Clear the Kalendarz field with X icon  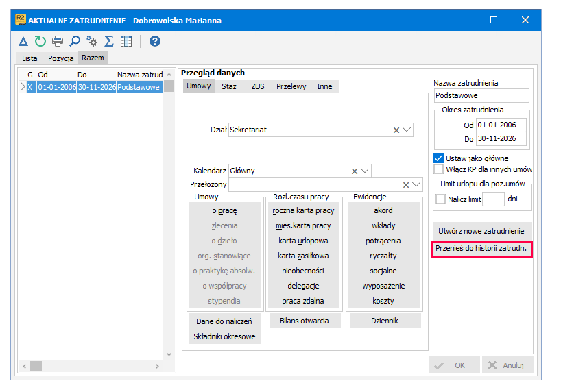click(x=354, y=171)
